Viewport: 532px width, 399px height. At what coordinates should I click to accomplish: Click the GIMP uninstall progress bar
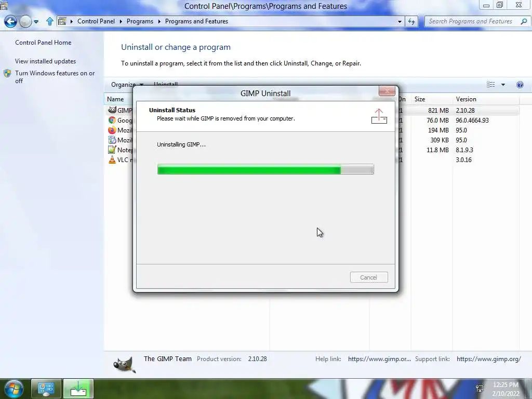[x=265, y=169]
